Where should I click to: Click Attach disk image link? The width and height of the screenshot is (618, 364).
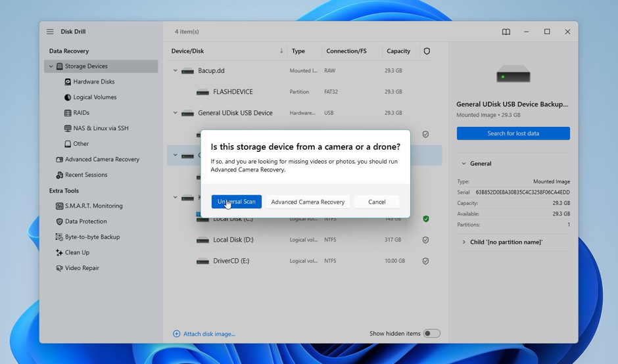coord(204,334)
